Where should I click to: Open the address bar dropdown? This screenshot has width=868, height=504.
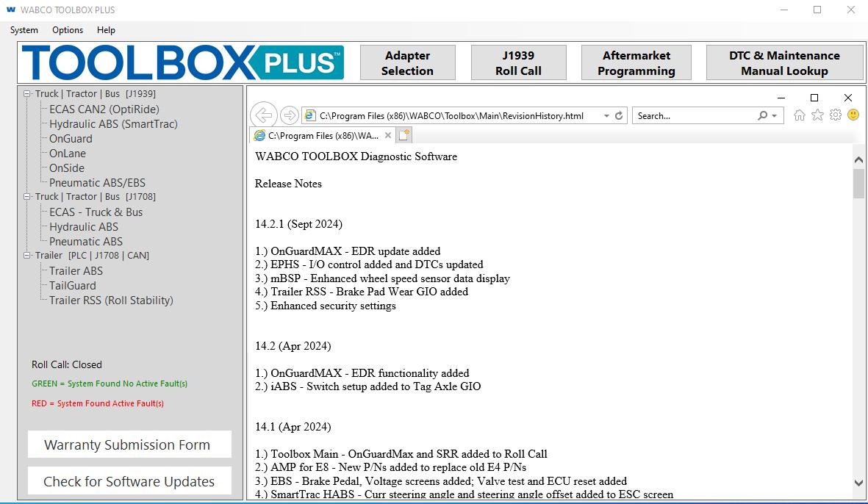606,115
